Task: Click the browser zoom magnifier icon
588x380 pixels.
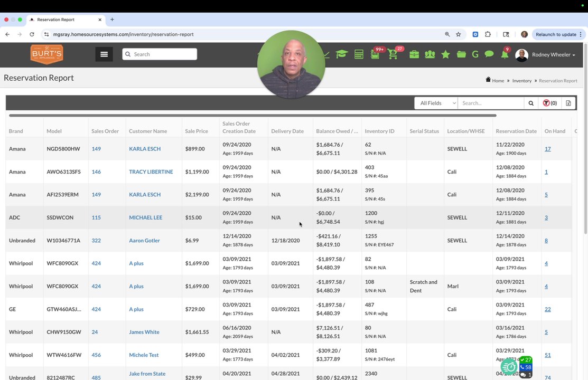Action: tap(447, 34)
